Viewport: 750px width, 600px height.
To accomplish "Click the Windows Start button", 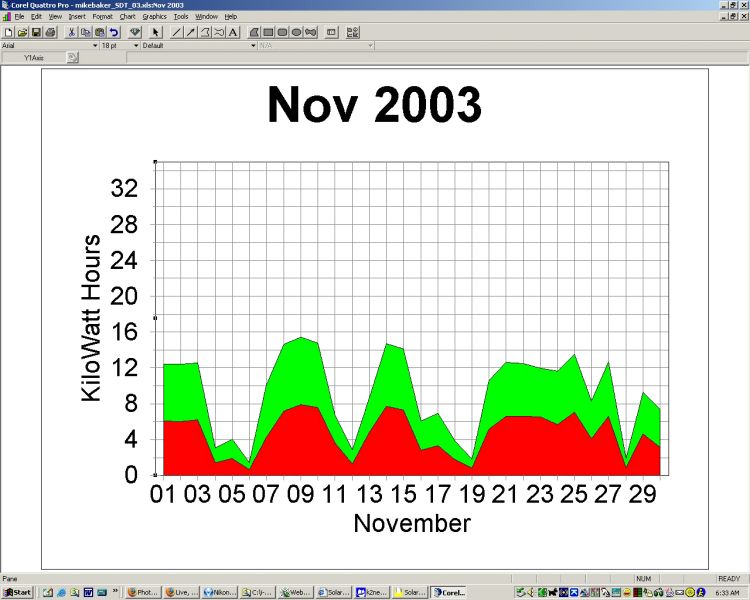I will click(x=17, y=592).
